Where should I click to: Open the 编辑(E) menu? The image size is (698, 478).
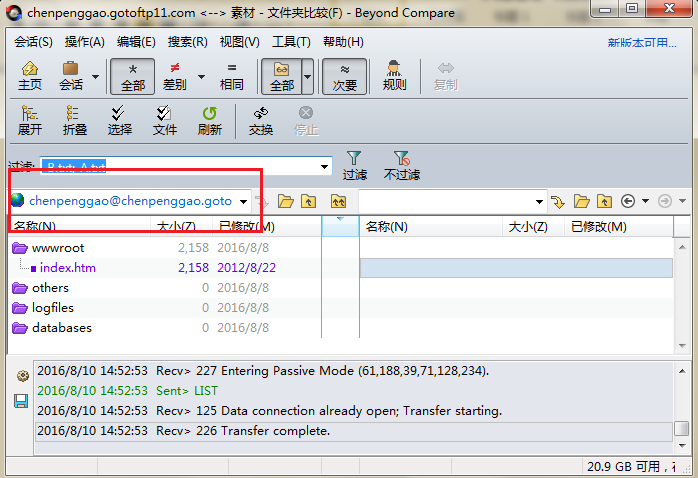pyautogui.click(x=136, y=42)
